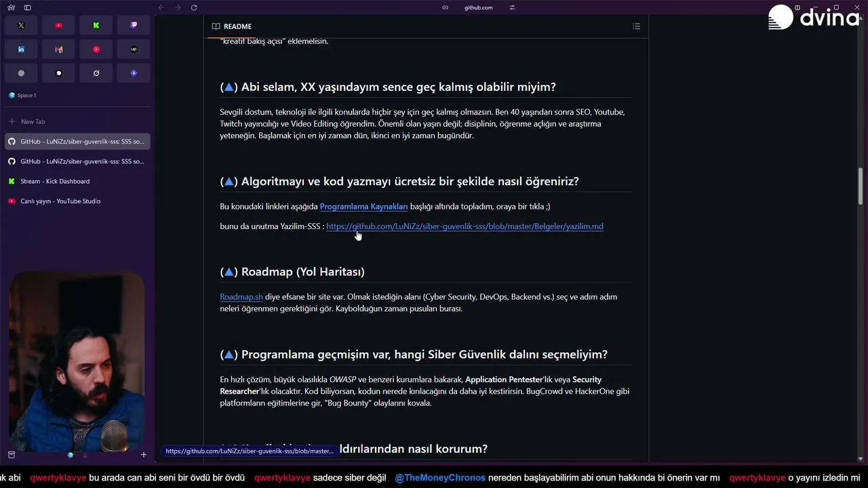Image resolution: width=868 pixels, height=488 pixels.
Task: Click the 'Application Pentester' bold text
Action: 504,380
